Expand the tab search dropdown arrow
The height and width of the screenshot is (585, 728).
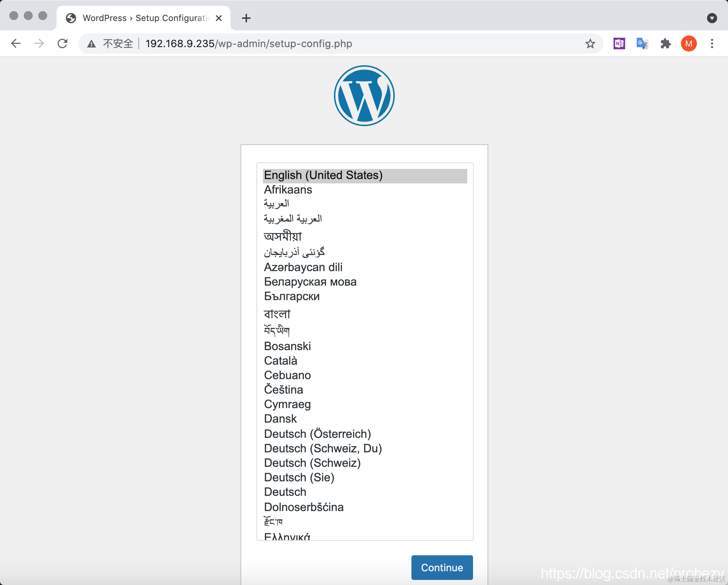[x=712, y=18]
